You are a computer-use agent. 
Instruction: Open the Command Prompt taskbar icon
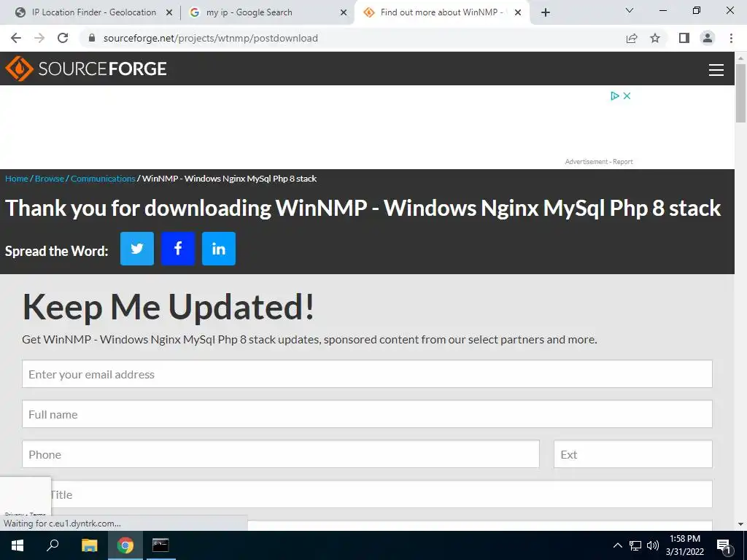pyautogui.click(x=160, y=545)
